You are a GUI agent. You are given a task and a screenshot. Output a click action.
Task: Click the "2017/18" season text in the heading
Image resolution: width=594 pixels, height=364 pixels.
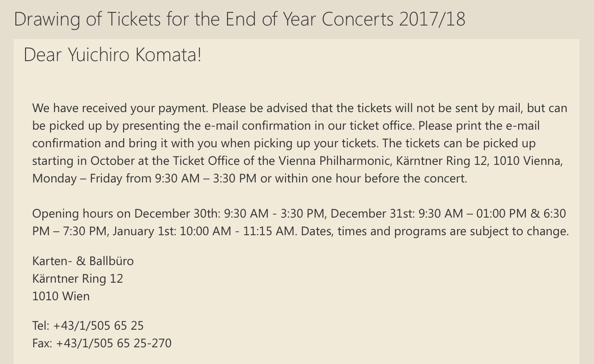[x=432, y=19]
